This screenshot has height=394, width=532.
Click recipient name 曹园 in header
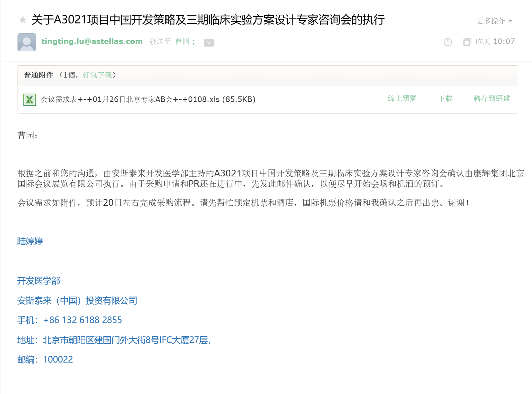[182, 42]
